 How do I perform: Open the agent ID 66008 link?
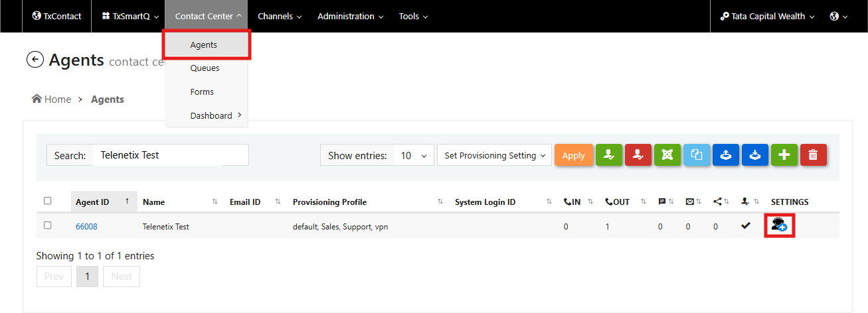coord(86,226)
